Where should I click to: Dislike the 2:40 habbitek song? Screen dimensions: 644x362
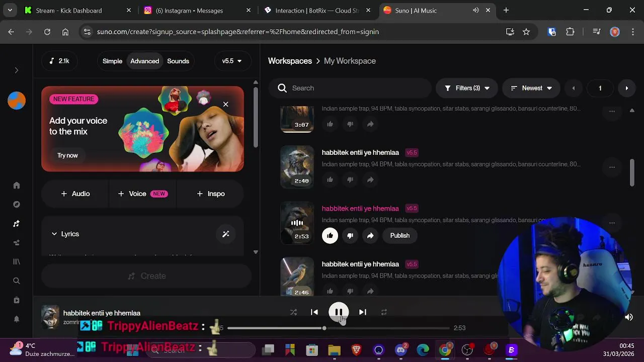[350, 179]
